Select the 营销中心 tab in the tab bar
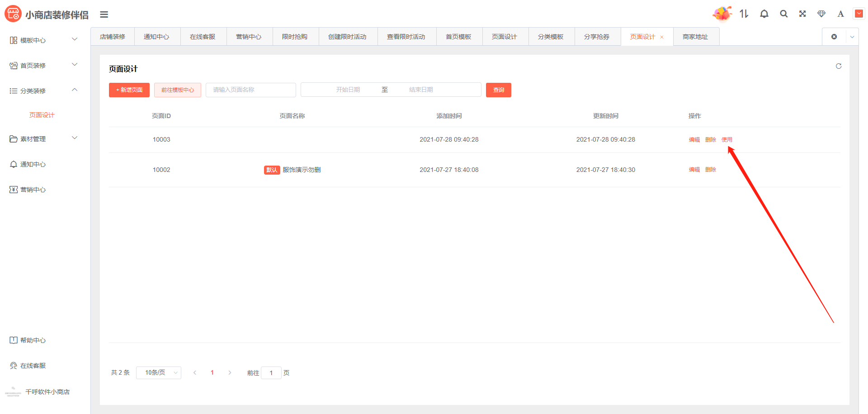 (249, 37)
